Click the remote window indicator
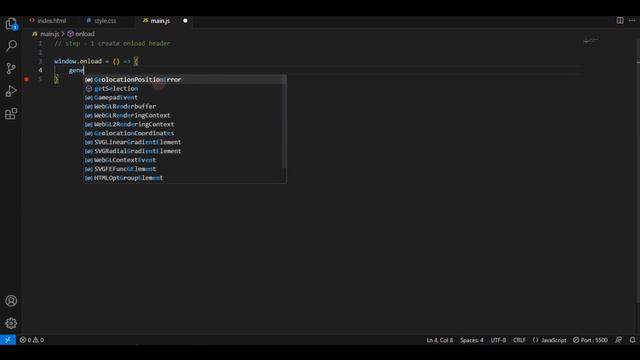This screenshot has width=640, height=360. click(8, 340)
